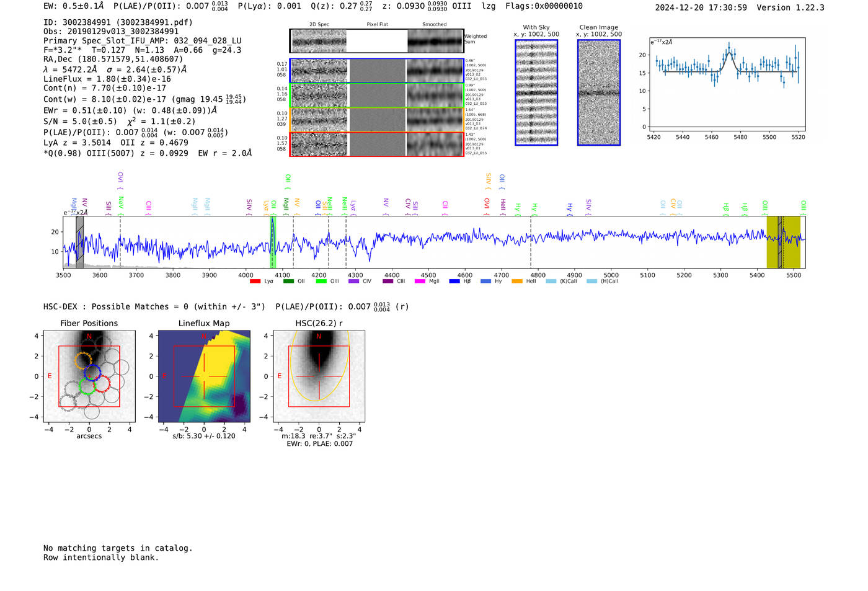Select the blue dashed fiber circle
This screenshot has height=591, width=868.
coord(93,373)
